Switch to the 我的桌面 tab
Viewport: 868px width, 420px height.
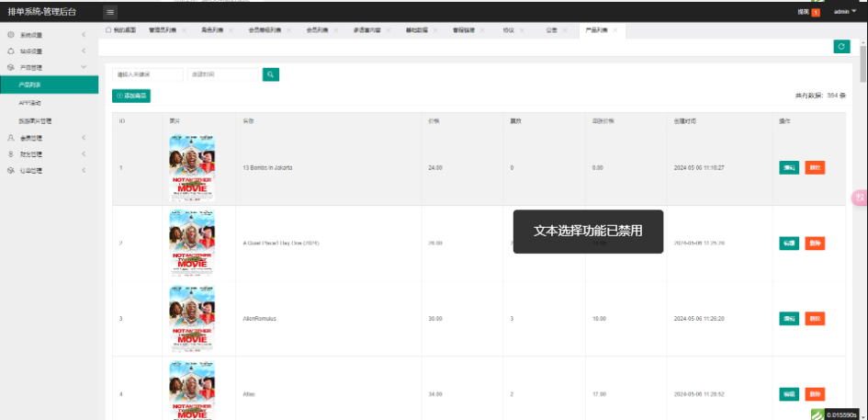[120, 30]
